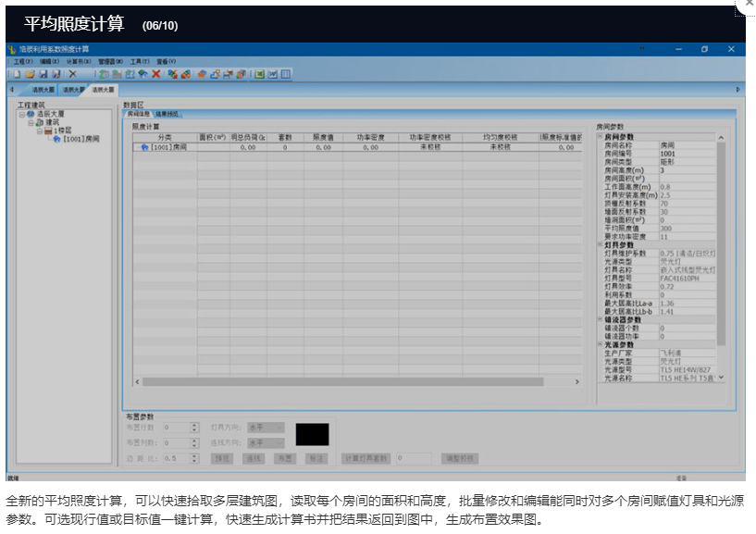
Task: Click the property panel vertical scrollbar
Action: pos(721,244)
